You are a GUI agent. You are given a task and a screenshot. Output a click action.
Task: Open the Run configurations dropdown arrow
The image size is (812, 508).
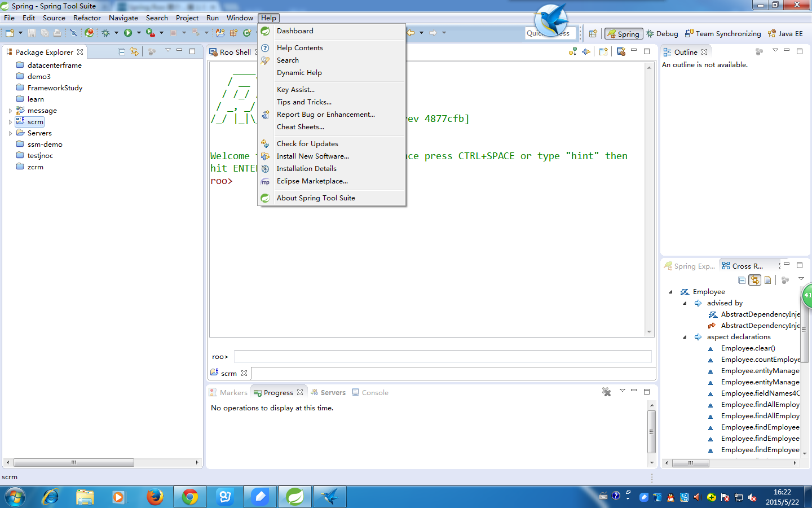pos(139,33)
